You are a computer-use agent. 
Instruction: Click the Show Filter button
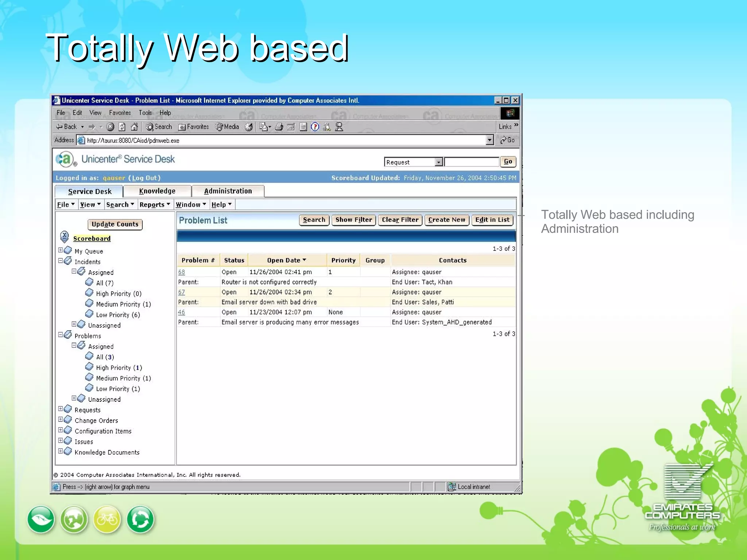(x=353, y=220)
